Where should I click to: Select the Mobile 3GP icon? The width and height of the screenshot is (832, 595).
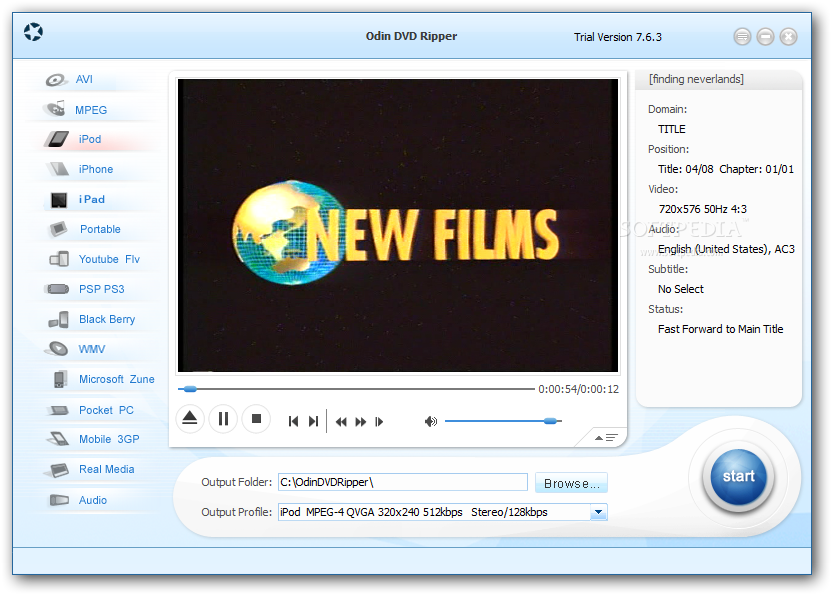tap(58, 439)
